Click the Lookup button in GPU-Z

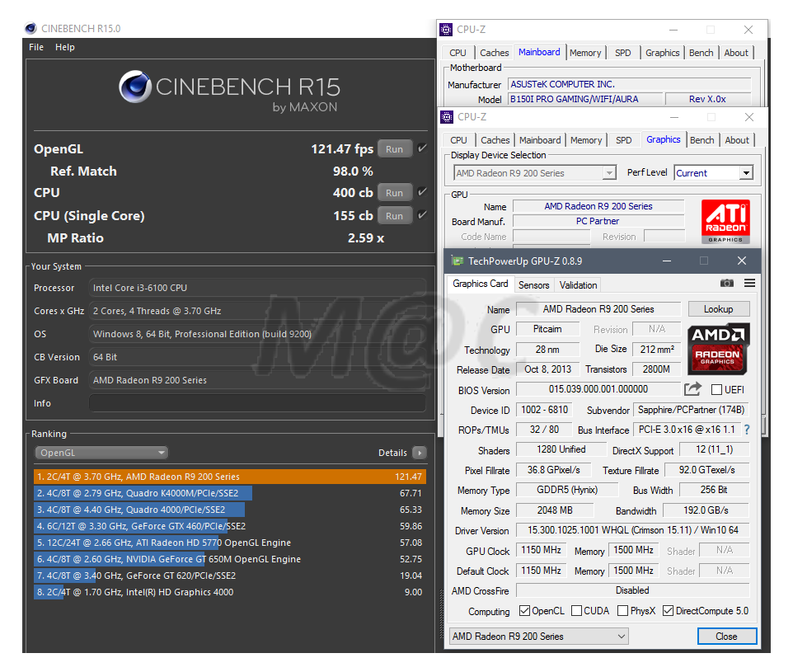[x=718, y=308]
